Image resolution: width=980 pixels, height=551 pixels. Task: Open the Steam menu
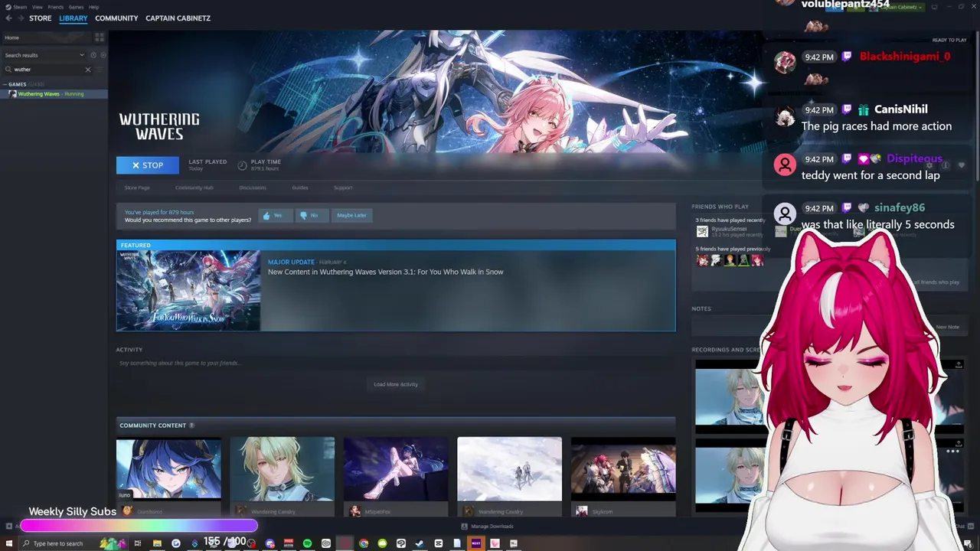coord(20,7)
